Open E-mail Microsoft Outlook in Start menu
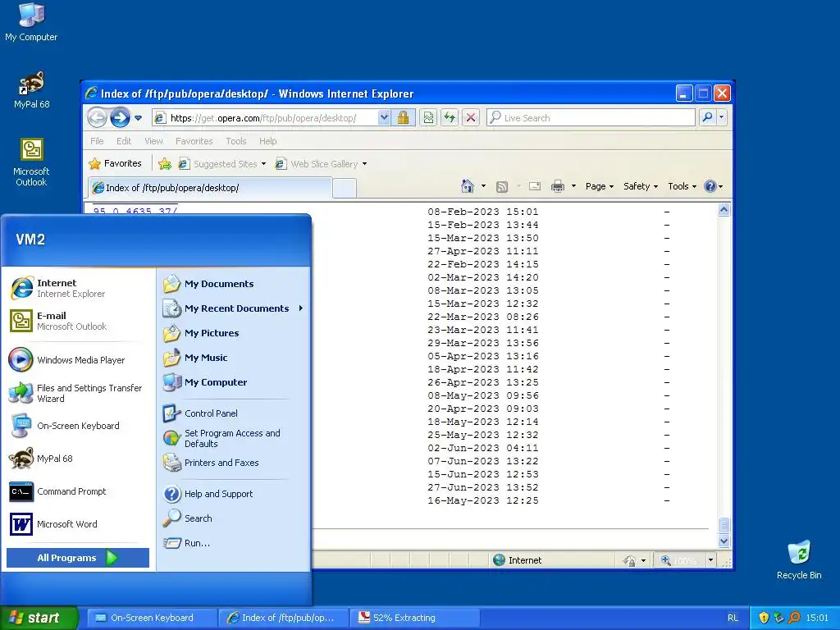 coord(80,321)
